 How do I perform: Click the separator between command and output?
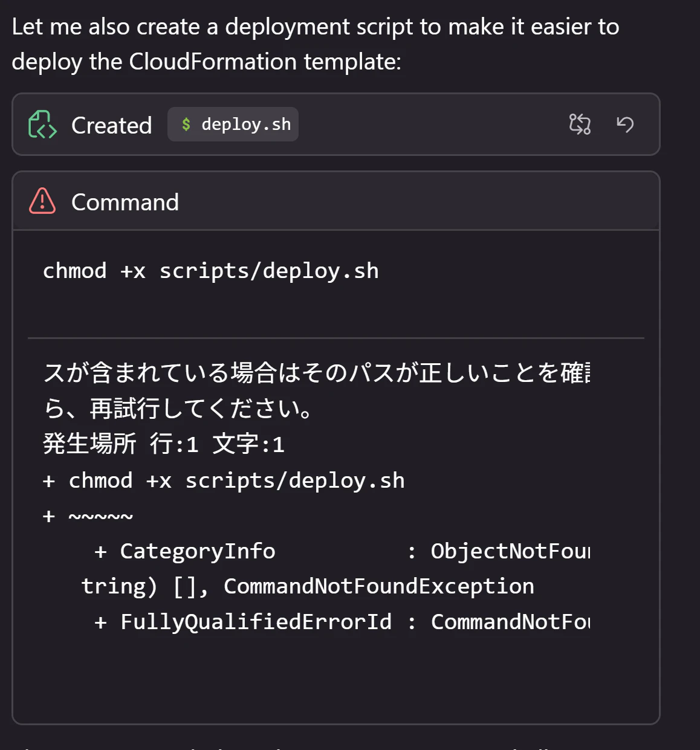tap(336, 338)
